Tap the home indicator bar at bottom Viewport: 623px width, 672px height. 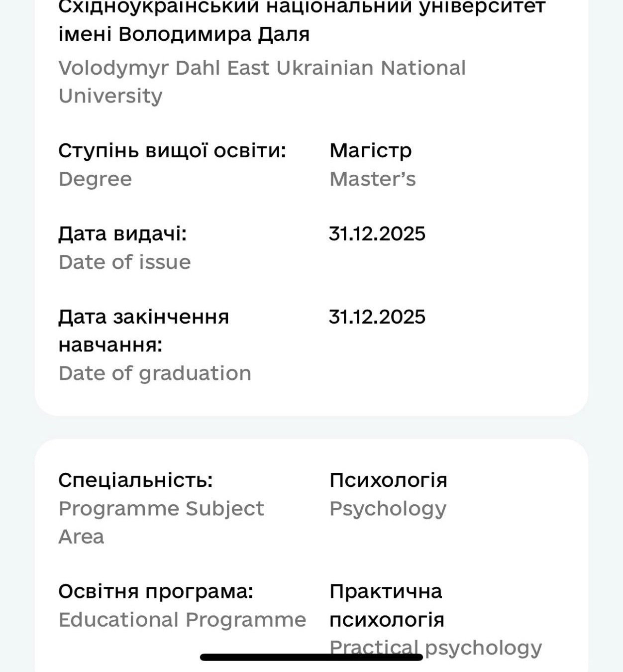[x=311, y=657]
